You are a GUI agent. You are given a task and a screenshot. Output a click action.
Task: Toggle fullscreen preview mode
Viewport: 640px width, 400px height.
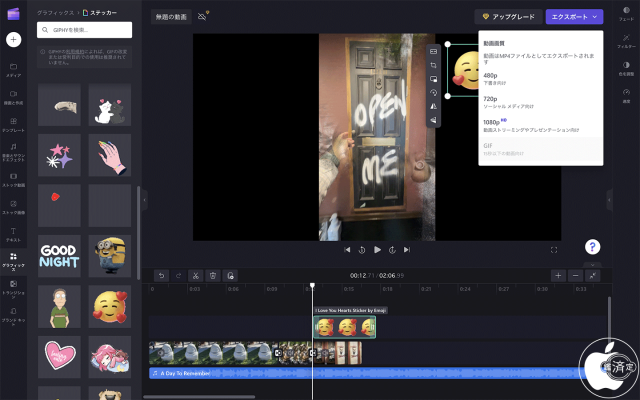[554, 249]
